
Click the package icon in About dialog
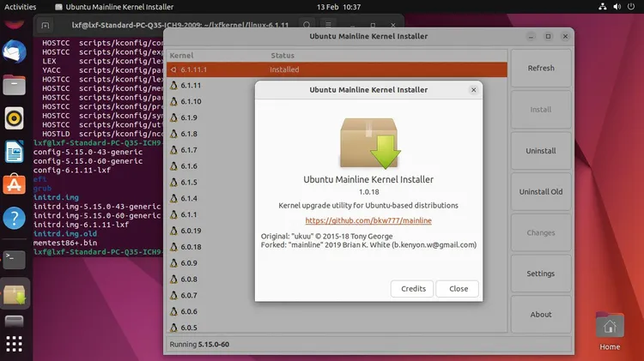click(x=370, y=143)
